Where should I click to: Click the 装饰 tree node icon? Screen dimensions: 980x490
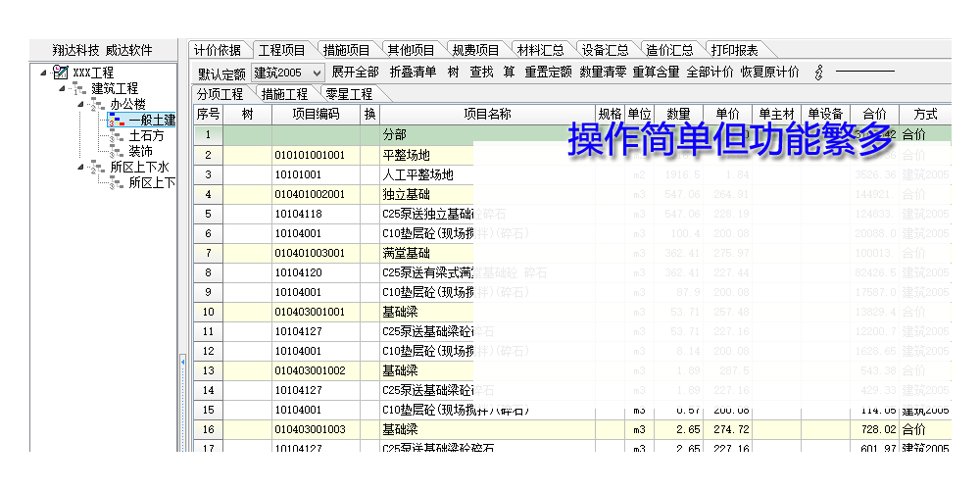(117, 152)
